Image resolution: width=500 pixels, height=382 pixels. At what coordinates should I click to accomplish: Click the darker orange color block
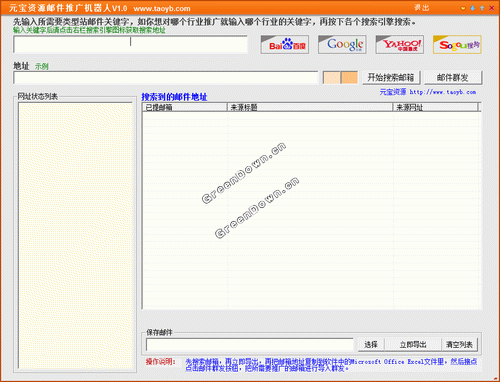tap(349, 78)
